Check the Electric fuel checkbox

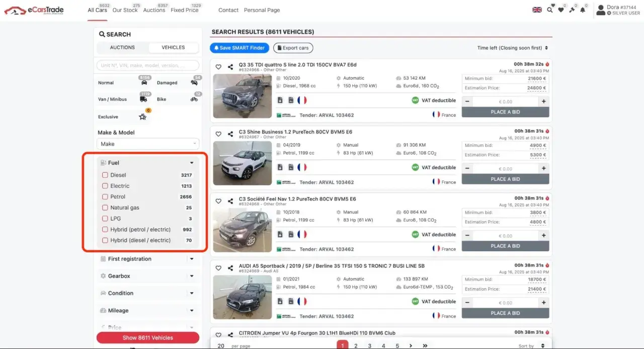pos(105,186)
